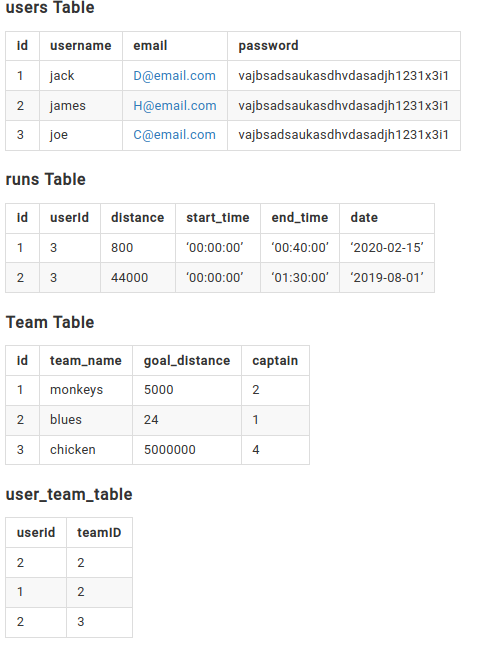Select the goal distance 5000000
The height and width of the screenshot is (649, 479).
187,449
